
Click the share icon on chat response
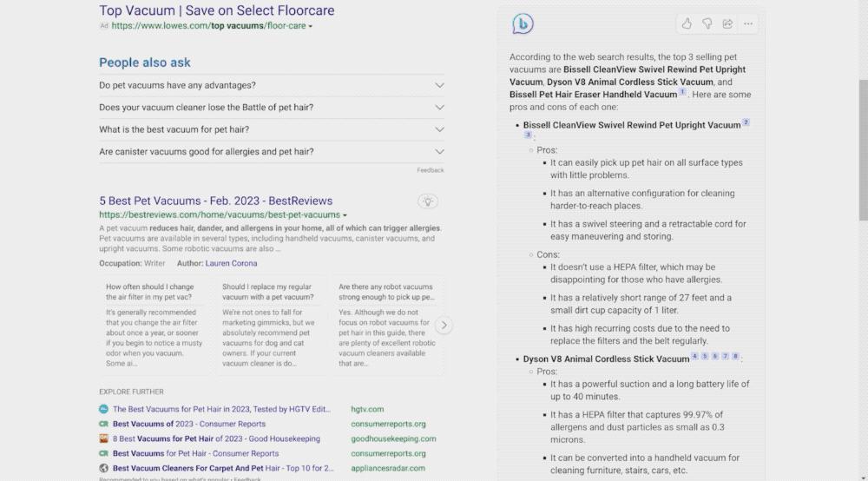727,23
